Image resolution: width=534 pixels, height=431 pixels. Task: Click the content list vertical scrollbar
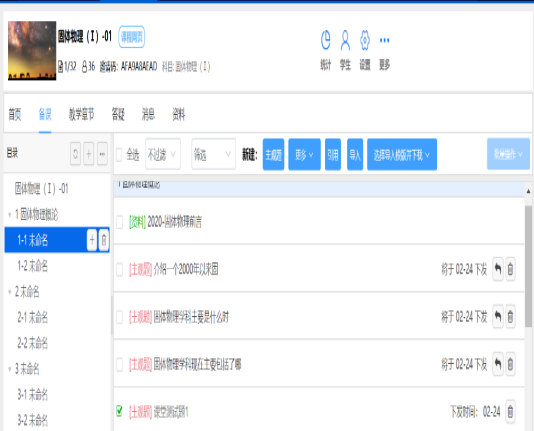[x=528, y=266]
